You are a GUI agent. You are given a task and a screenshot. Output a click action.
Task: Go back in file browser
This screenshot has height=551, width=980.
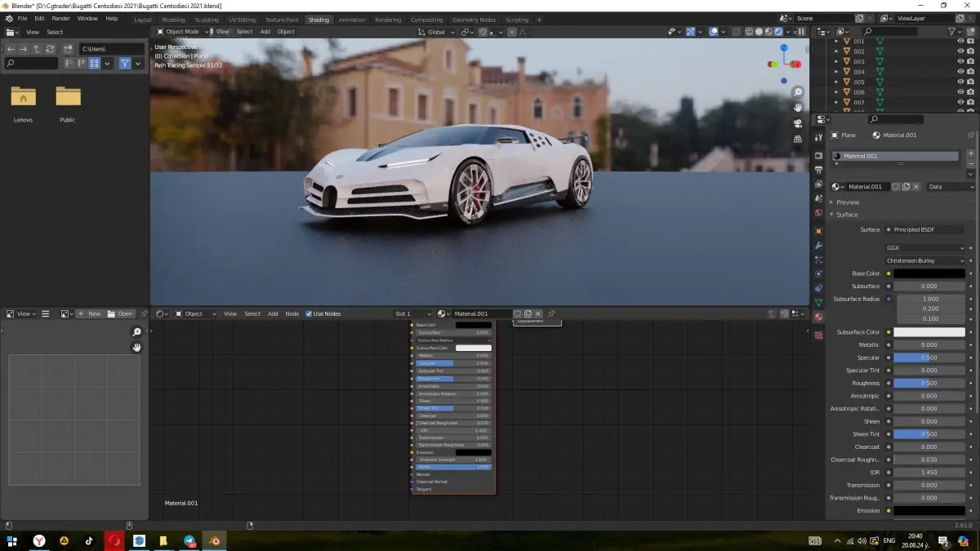pyautogui.click(x=11, y=49)
